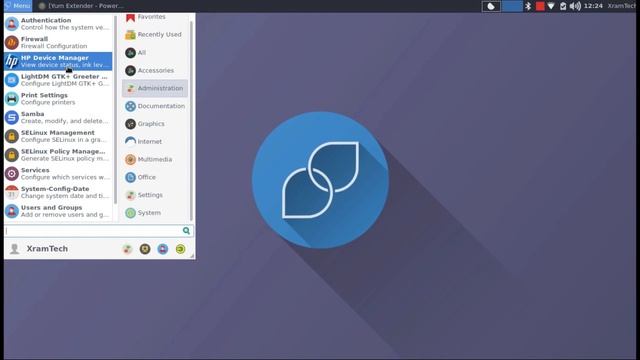
Task: Show All applications category
Action: (155, 53)
